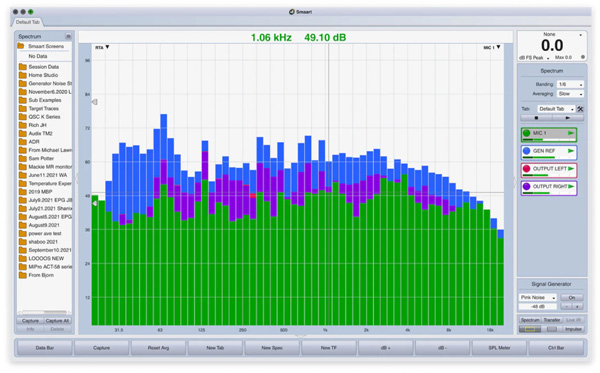This screenshot has width=600, height=373.
Task: Open the Averaging dropdown set to Slow
Action: point(570,94)
